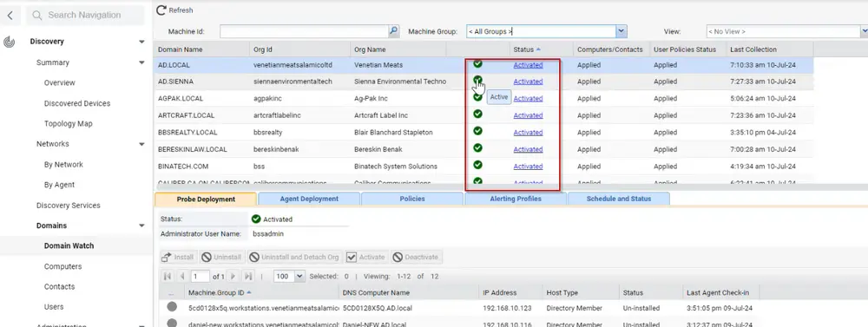Open By Network in the navigation
This screenshot has height=327, width=868.
pyautogui.click(x=63, y=164)
